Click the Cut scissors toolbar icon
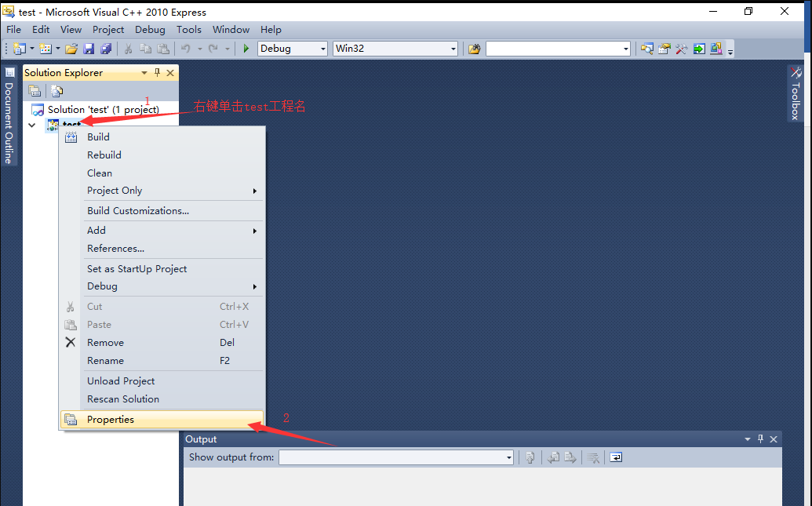Viewport: 812px width, 506px height. (129, 49)
